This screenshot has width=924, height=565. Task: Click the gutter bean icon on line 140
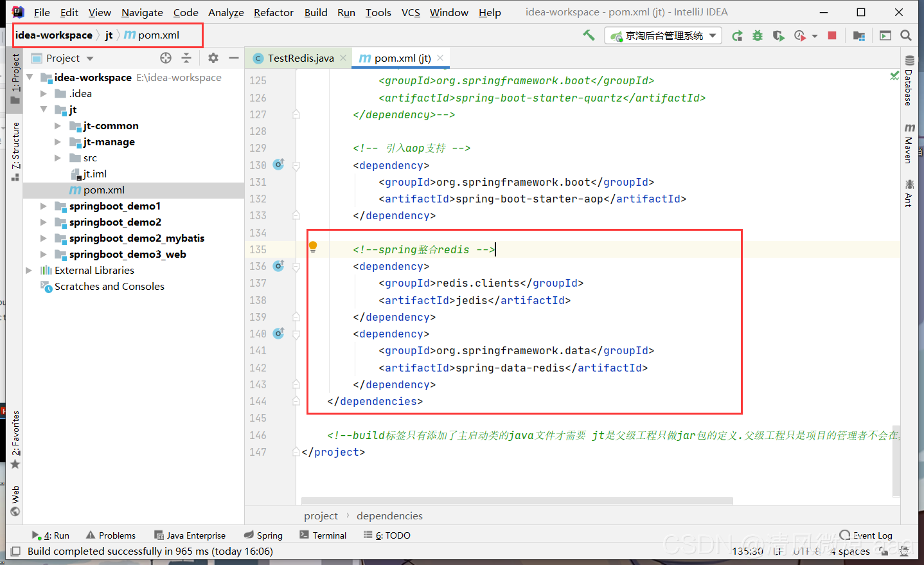coord(278,333)
